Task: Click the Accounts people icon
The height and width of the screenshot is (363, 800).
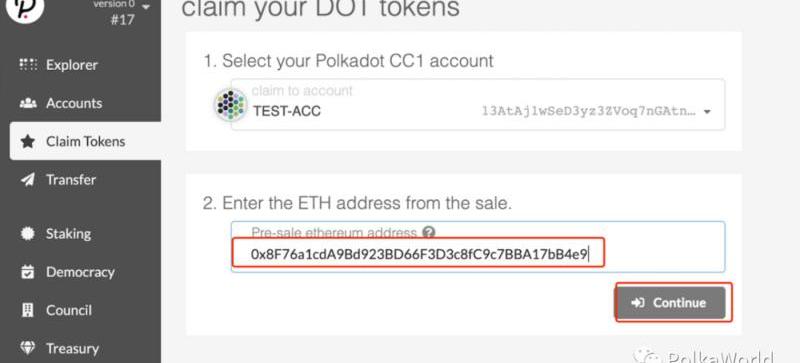Action: click(28, 103)
